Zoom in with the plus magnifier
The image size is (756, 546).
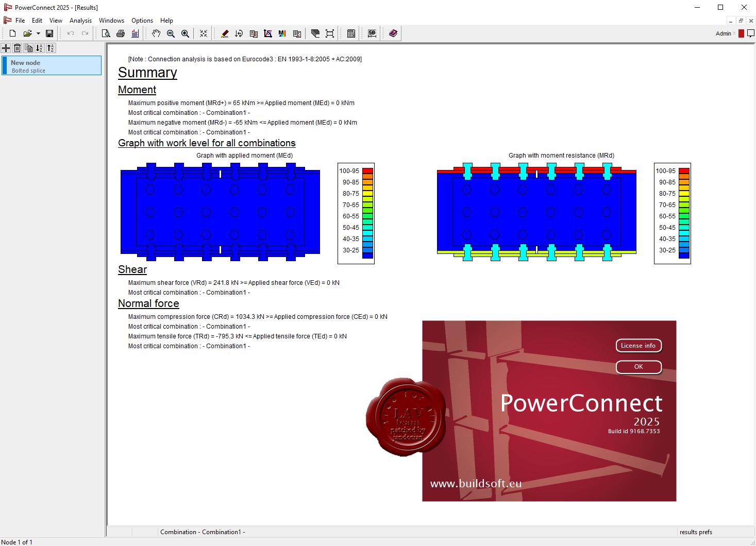[185, 33]
